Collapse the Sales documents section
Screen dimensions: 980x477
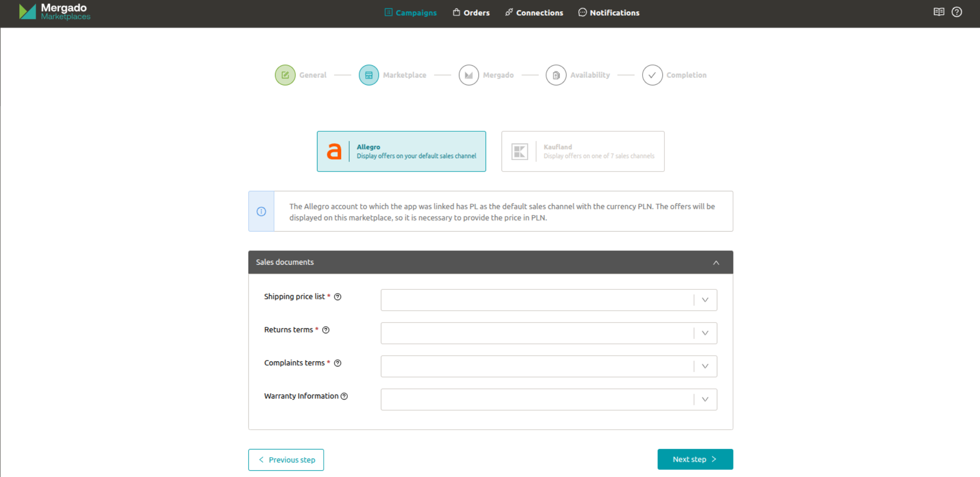pyautogui.click(x=716, y=262)
